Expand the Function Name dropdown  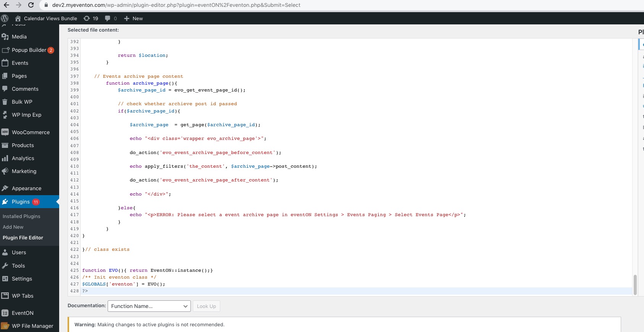[x=149, y=306]
